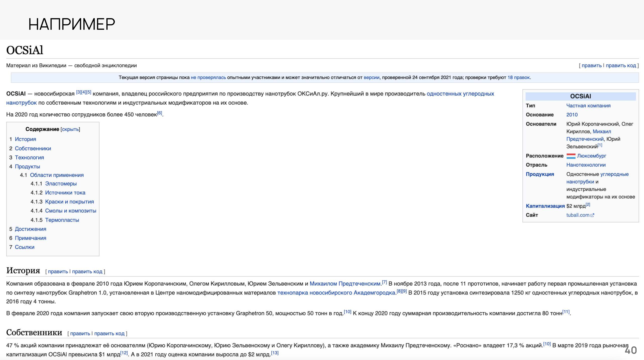
Task: Click править код next to История heading
Action: click(87, 271)
